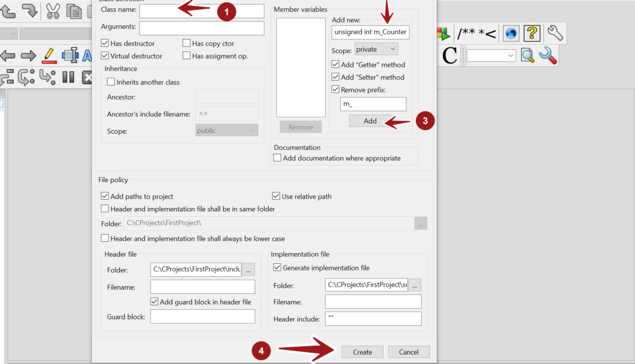Click the yellow question mark help icon
The image size is (635, 364).
click(532, 34)
